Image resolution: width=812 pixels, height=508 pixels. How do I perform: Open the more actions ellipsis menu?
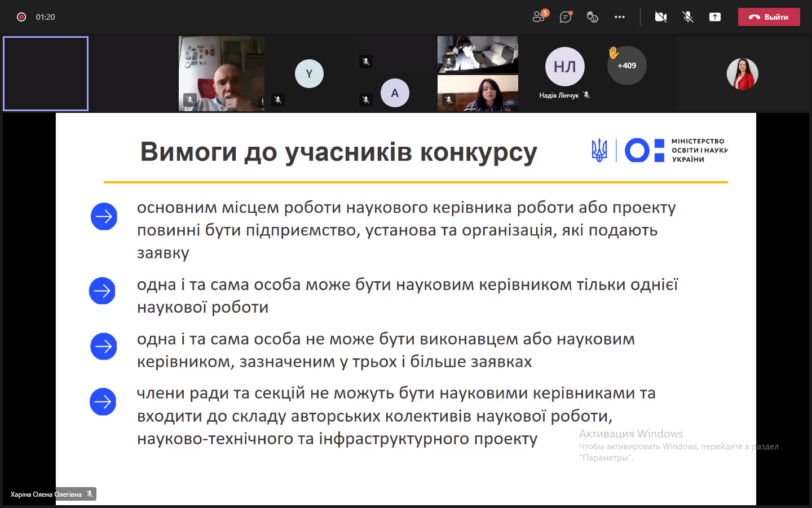[x=620, y=17]
